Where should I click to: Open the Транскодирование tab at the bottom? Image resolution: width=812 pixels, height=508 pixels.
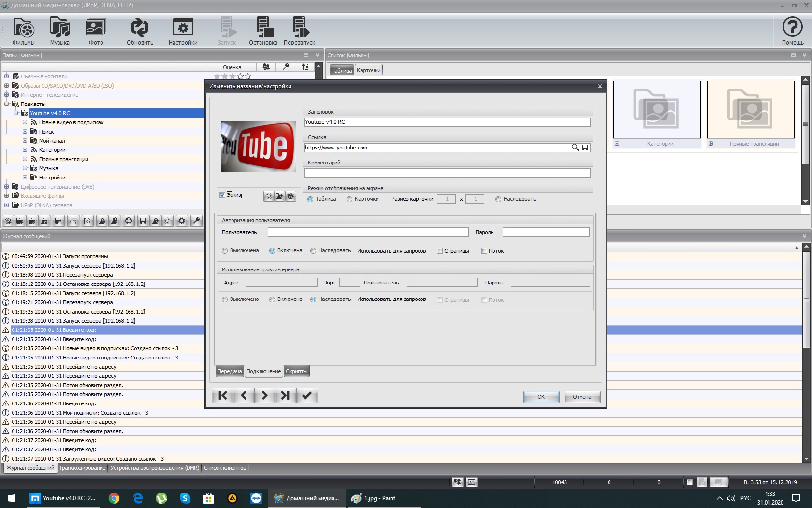click(82, 468)
